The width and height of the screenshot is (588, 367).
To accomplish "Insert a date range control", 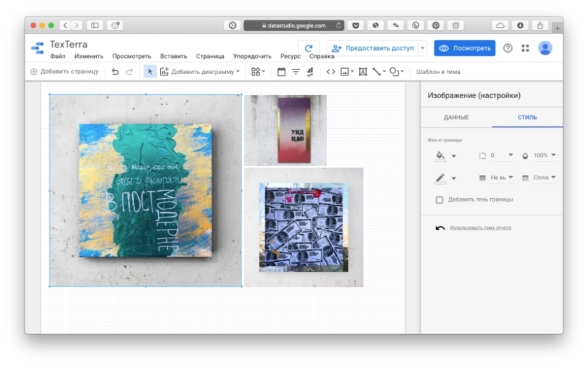I will pos(281,71).
